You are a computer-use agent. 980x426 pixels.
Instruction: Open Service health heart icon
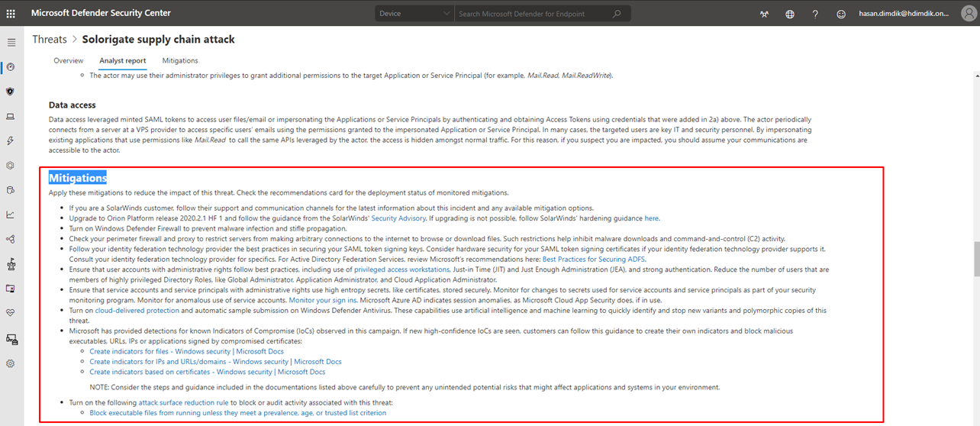coord(11,313)
